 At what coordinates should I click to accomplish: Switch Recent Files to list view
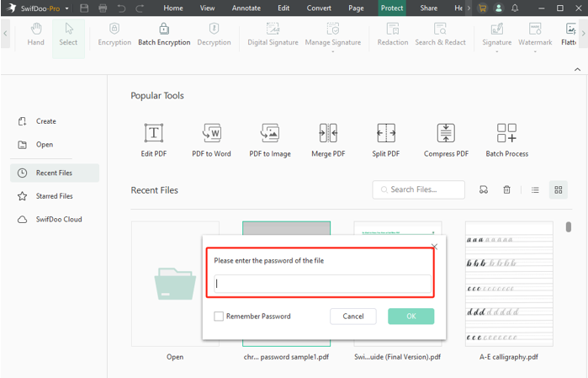coord(535,190)
